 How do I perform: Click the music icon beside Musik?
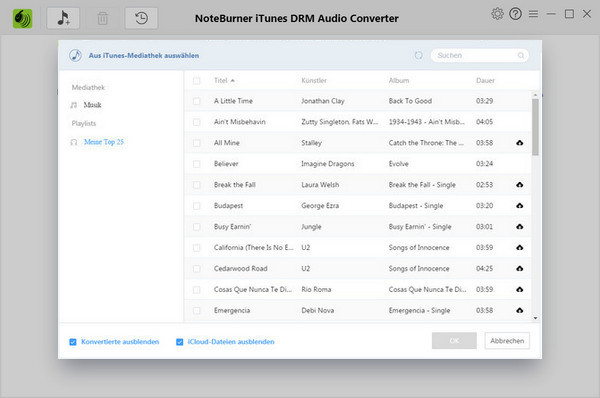[74, 105]
